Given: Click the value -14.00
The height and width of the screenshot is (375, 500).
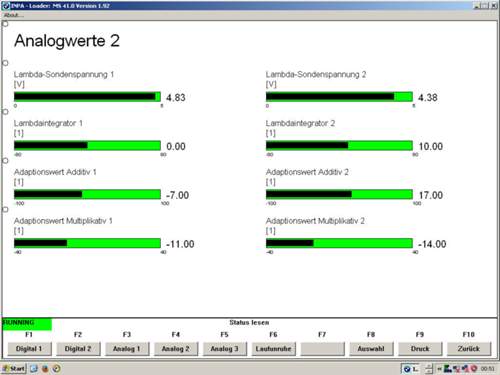Looking at the screenshot, I should click(x=432, y=244).
